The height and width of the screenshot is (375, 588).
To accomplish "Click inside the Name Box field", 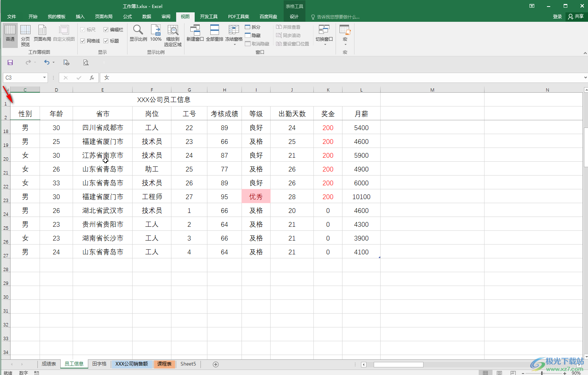I will click(22, 77).
